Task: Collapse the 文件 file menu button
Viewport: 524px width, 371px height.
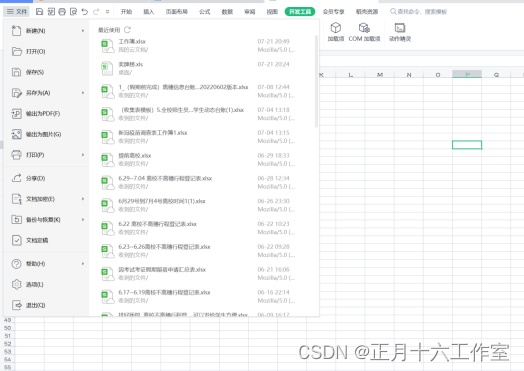Action: tap(17, 12)
